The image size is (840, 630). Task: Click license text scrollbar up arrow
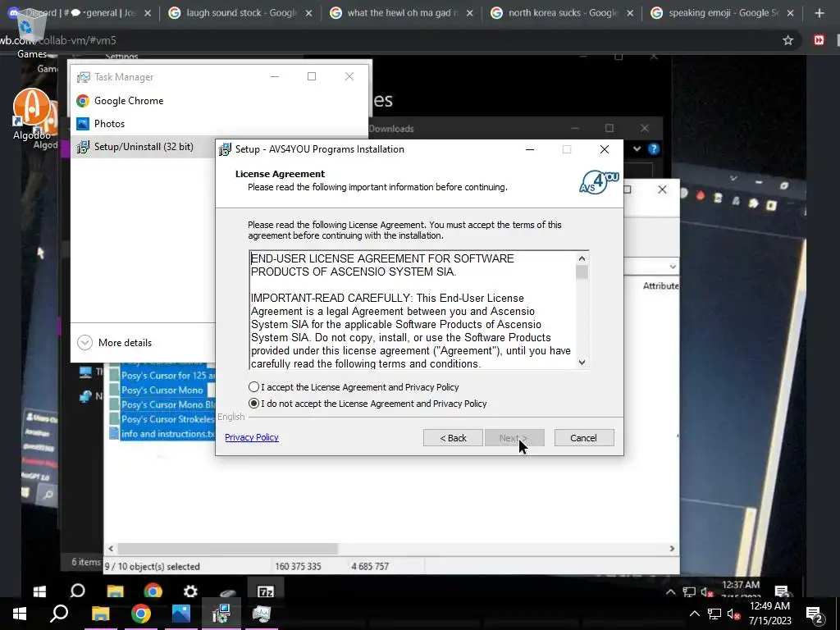(582, 258)
